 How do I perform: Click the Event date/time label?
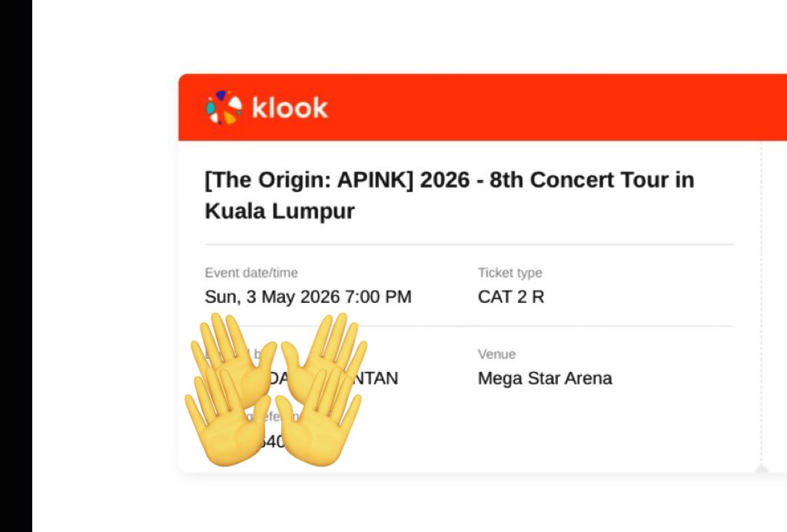pyautogui.click(x=251, y=272)
